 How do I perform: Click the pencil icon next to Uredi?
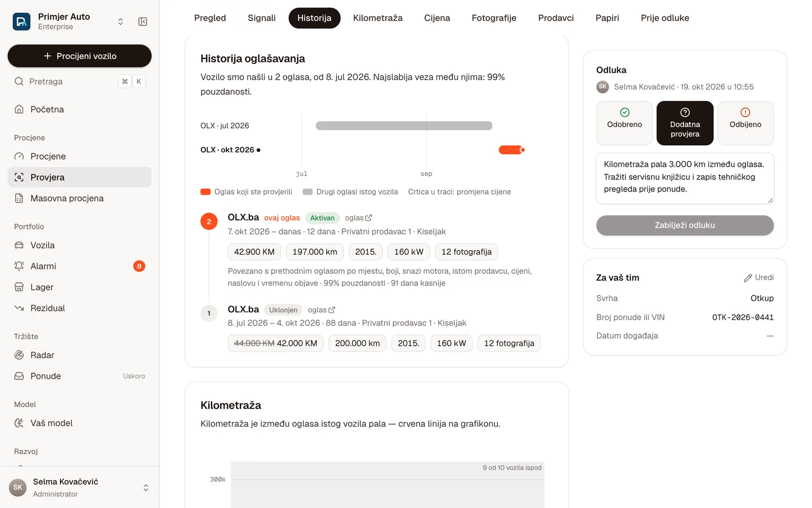[x=748, y=278]
